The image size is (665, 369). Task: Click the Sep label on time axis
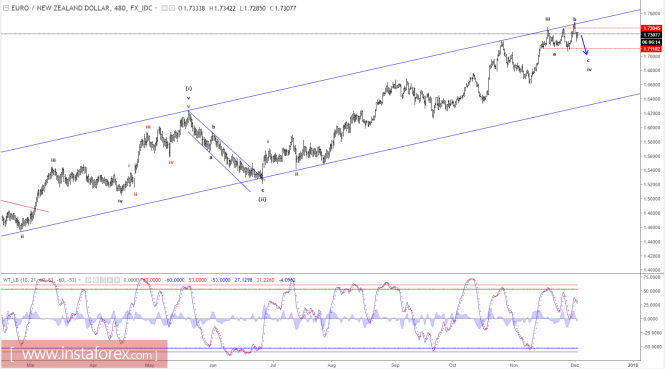pyautogui.click(x=395, y=365)
